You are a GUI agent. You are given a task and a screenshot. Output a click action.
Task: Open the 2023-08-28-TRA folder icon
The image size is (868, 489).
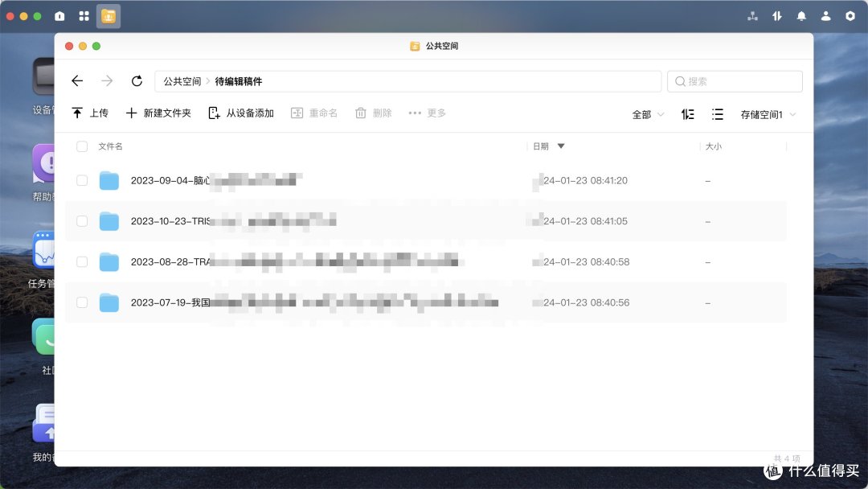[x=109, y=262]
